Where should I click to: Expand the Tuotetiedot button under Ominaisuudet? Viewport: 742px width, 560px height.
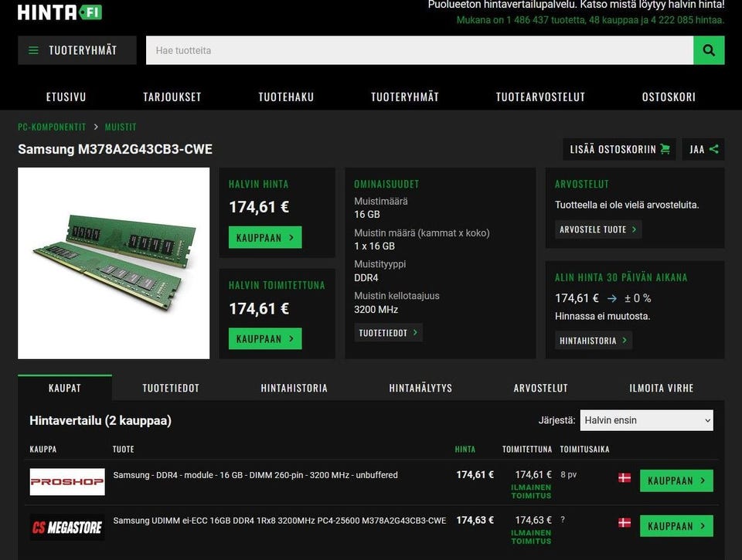click(388, 332)
